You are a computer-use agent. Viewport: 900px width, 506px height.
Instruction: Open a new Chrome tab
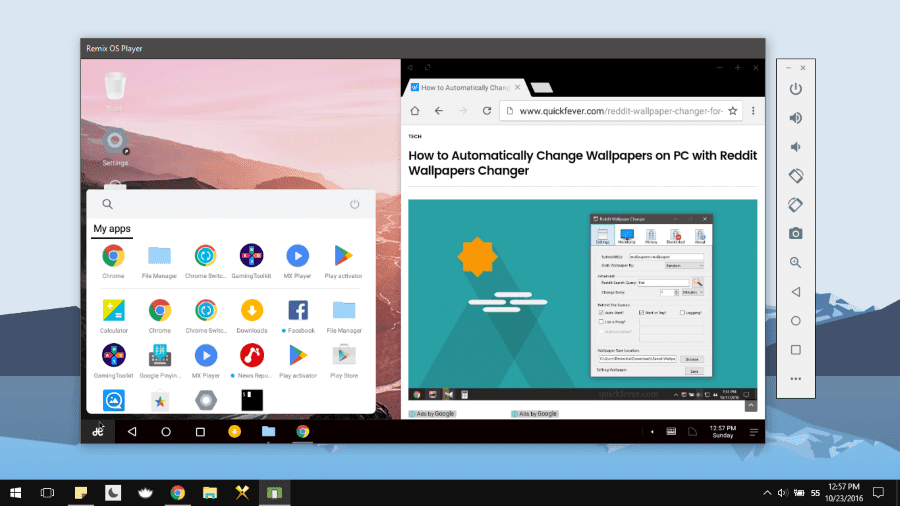point(542,88)
